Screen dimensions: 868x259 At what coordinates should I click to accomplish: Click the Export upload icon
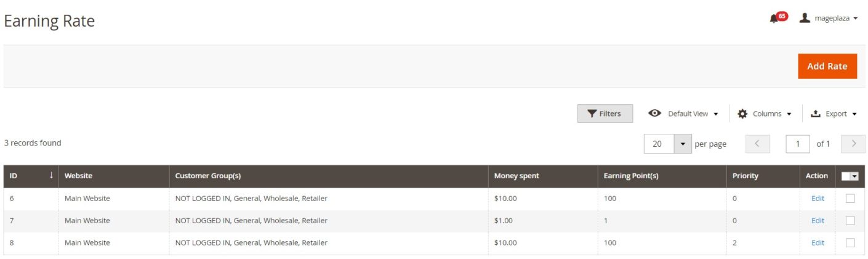[816, 113]
